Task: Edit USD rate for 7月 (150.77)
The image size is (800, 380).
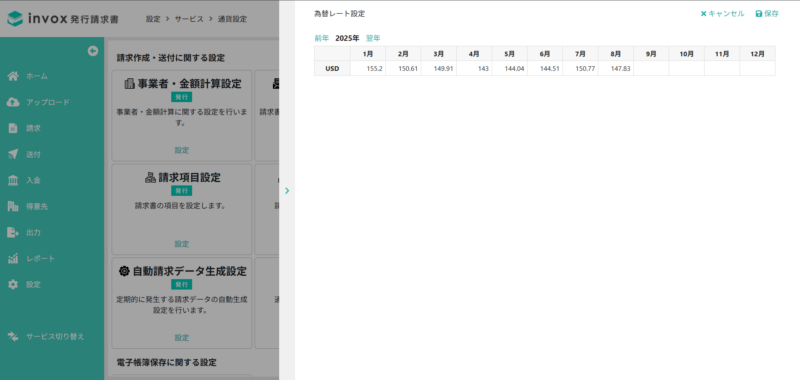Action: click(581, 68)
